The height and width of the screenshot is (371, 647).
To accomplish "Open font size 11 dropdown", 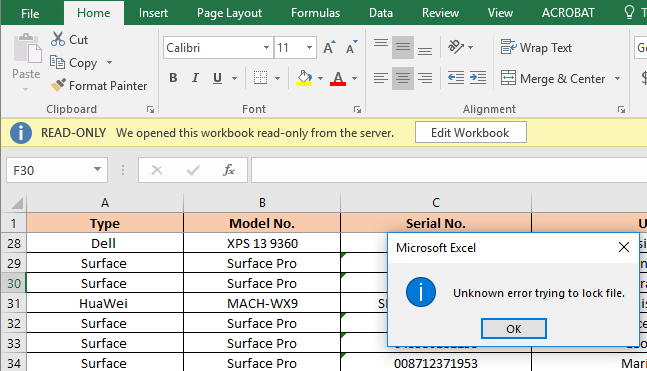I will click(309, 47).
